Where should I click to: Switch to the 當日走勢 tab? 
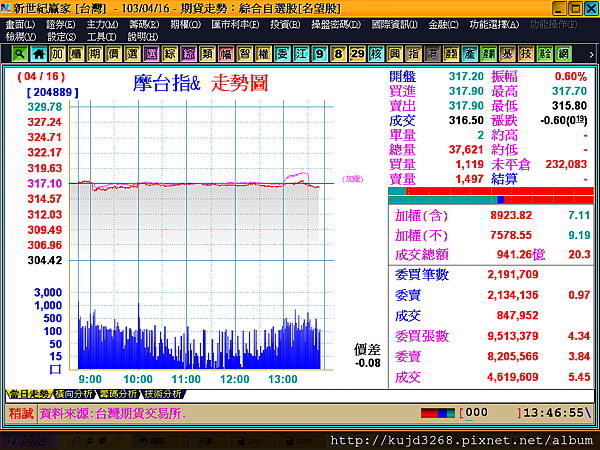tap(29, 394)
